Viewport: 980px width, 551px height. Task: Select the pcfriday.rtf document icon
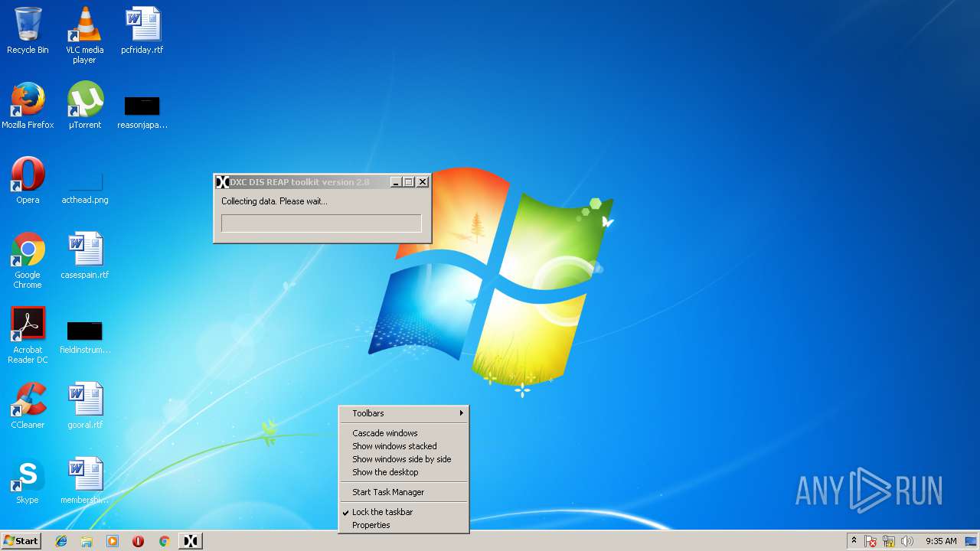pos(142,31)
